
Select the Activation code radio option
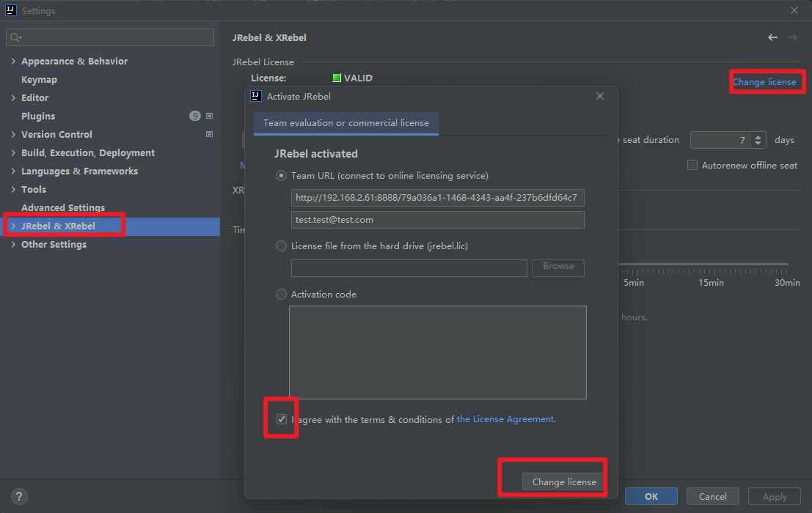coord(281,295)
